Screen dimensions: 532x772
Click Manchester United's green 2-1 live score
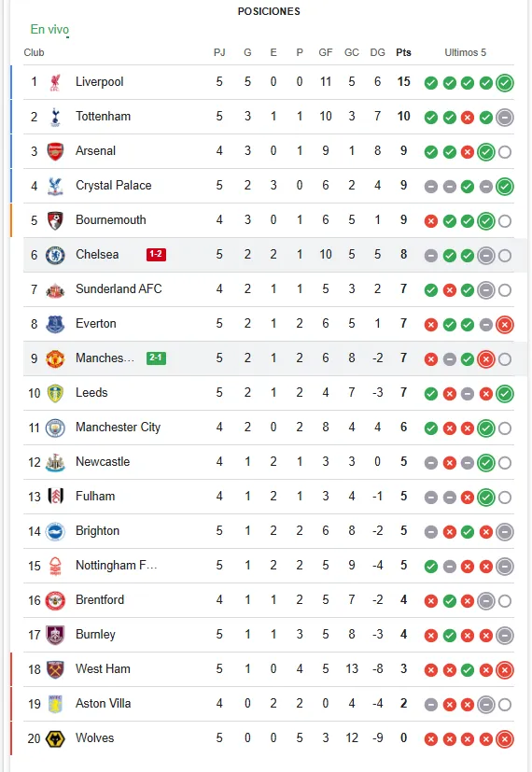(156, 358)
